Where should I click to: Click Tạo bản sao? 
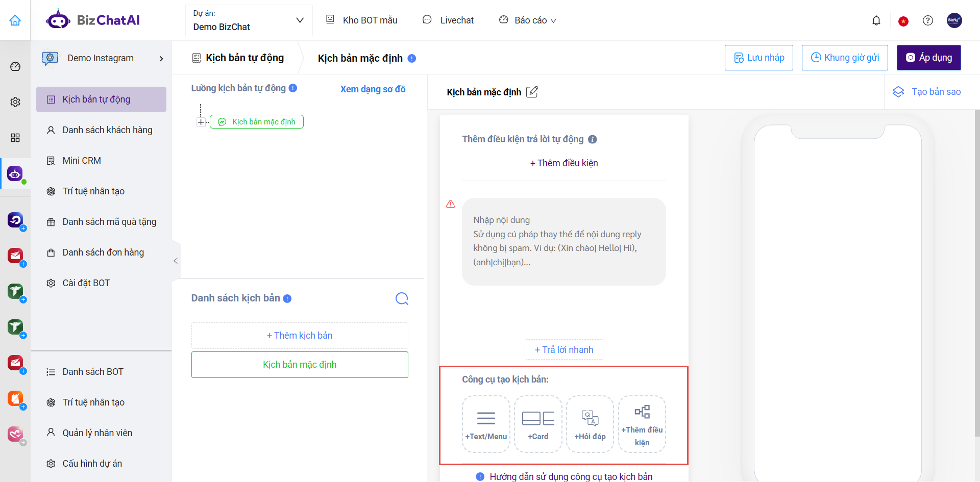[x=926, y=92]
